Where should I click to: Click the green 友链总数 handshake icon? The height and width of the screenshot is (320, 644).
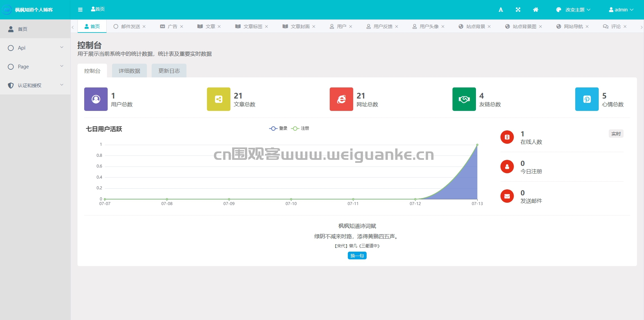(x=464, y=99)
